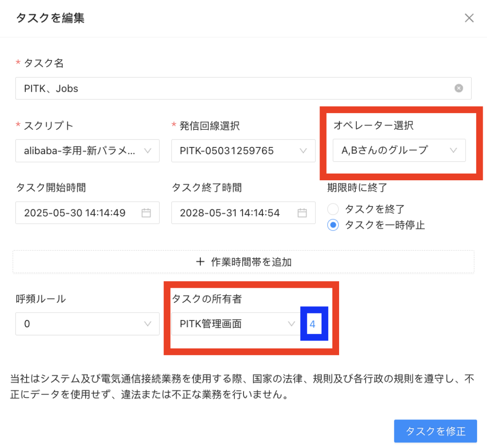Open the 呼頻ルール dropdown

(x=88, y=324)
